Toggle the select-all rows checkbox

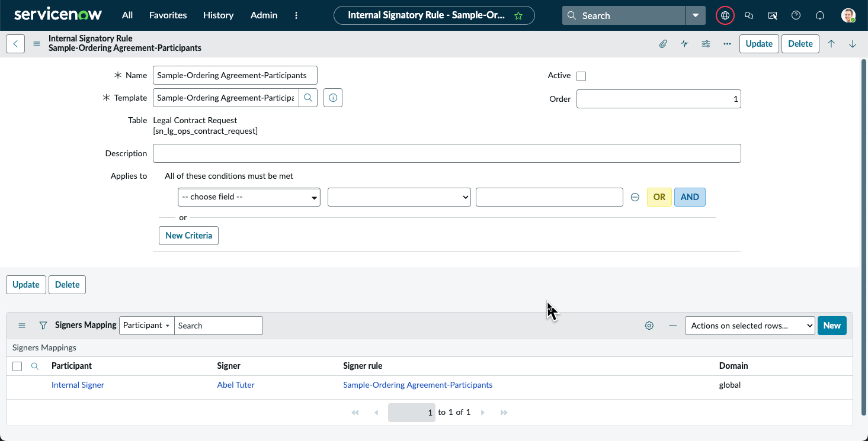click(x=17, y=366)
